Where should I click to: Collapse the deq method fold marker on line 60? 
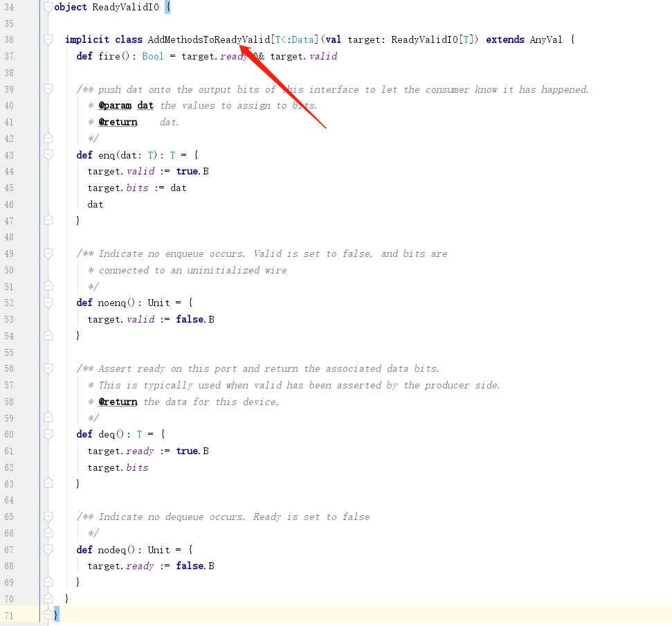(48, 434)
